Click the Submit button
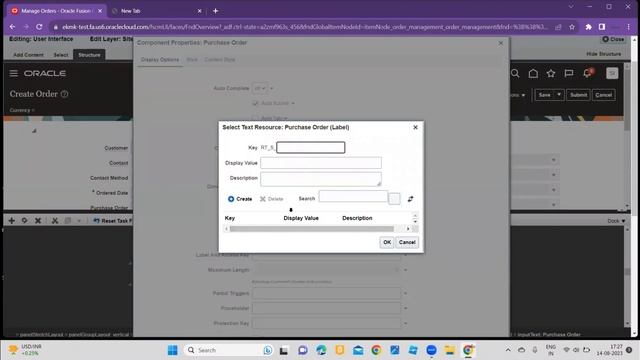Image resolution: width=640 pixels, height=360 pixels. click(578, 95)
